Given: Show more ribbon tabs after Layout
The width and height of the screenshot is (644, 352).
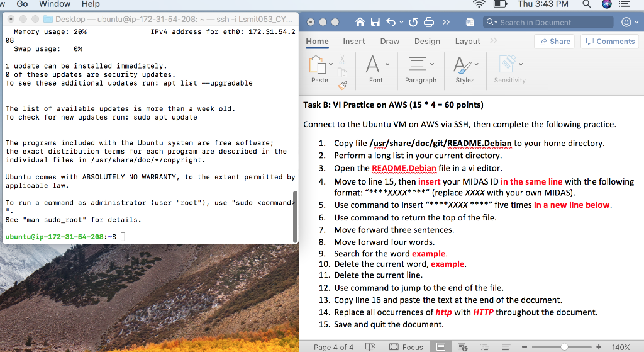Looking at the screenshot, I should coord(494,40).
